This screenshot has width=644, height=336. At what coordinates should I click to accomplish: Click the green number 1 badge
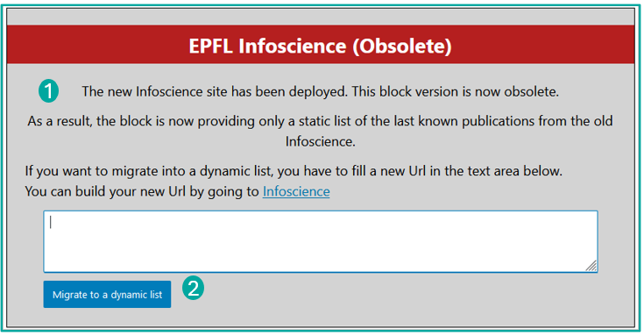pyautogui.click(x=48, y=91)
